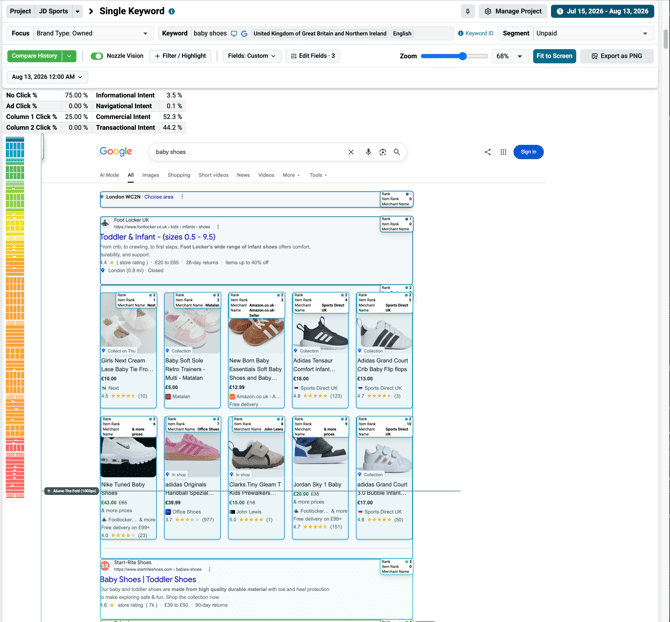Screen dimensions: 670x622
Task: Open Baby Shoes | Toddler Shoes result link
Action: tap(148, 580)
